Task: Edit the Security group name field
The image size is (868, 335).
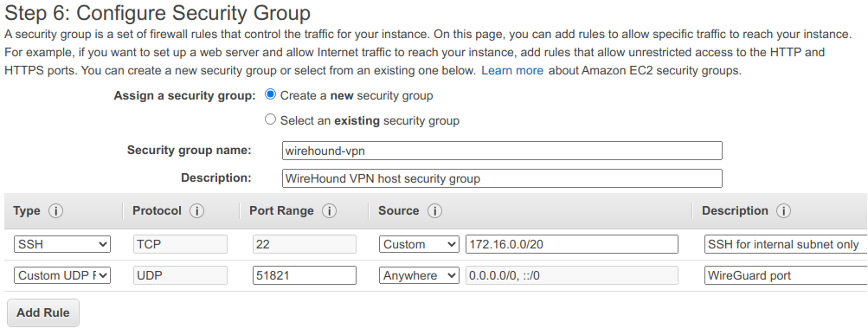Action: (x=502, y=151)
